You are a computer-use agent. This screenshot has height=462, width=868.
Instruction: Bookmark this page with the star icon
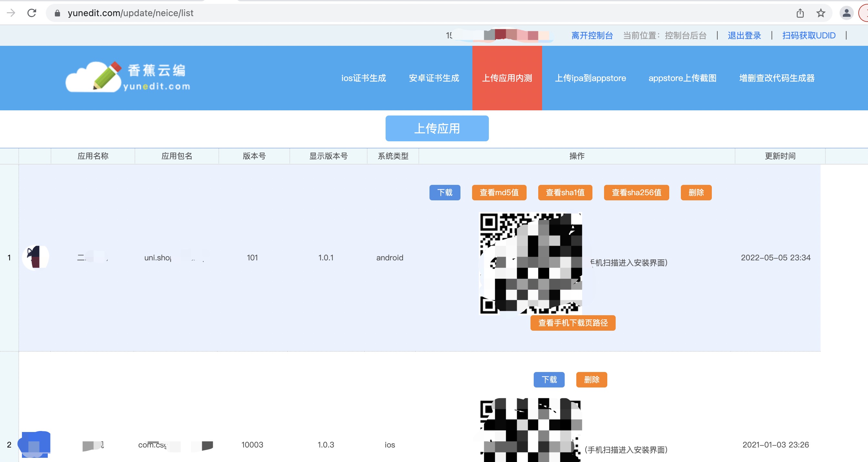tap(821, 13)
